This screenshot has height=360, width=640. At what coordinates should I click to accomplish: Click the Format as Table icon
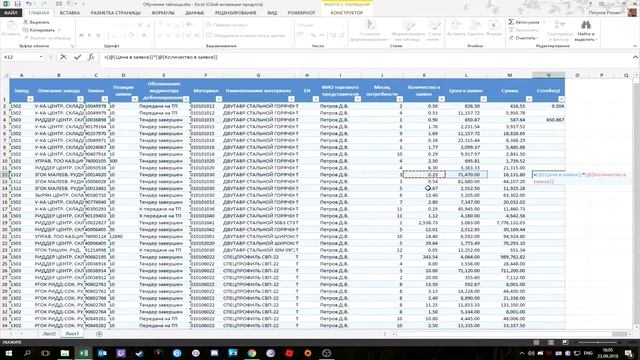[x=408, y=25]
